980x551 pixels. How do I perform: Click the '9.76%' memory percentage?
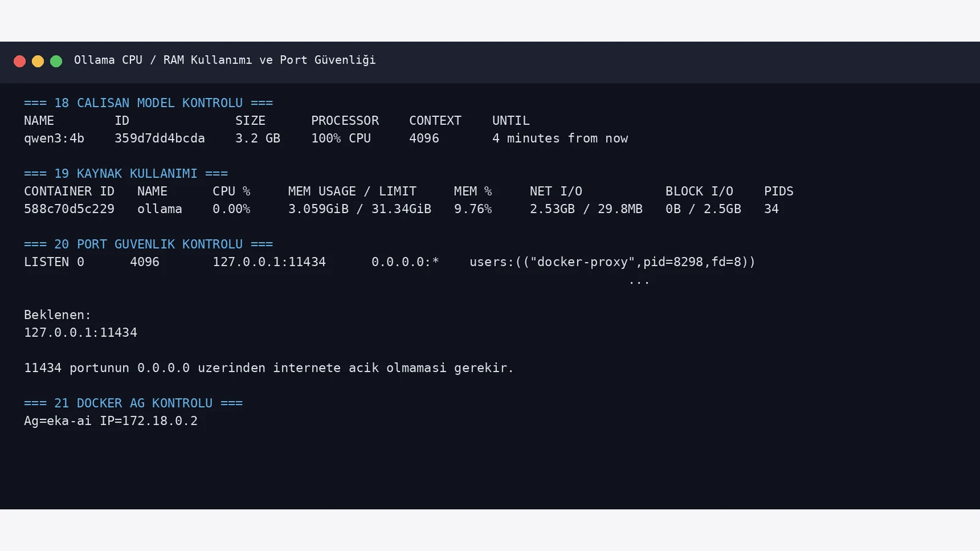[x=473, y=209]
